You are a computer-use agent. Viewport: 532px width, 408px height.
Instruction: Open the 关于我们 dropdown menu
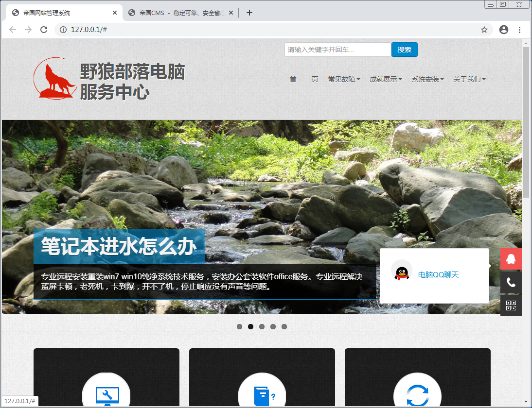click(470, 79)
